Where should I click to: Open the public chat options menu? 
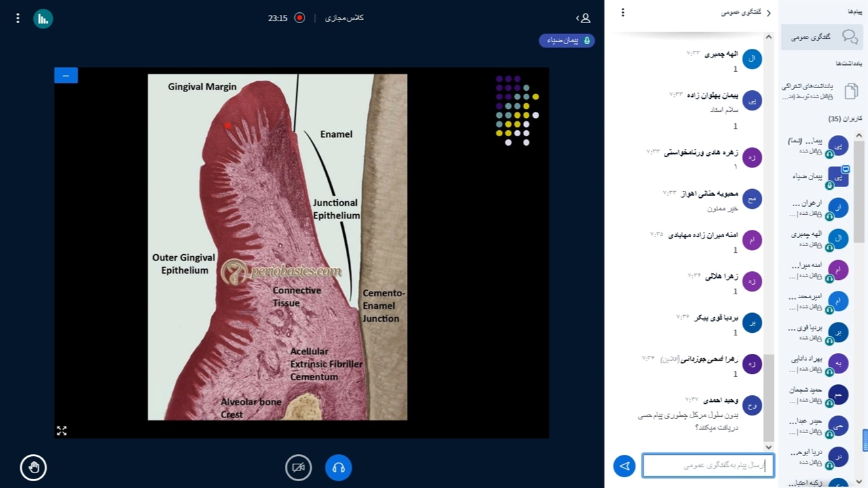(x=623, y=12)
